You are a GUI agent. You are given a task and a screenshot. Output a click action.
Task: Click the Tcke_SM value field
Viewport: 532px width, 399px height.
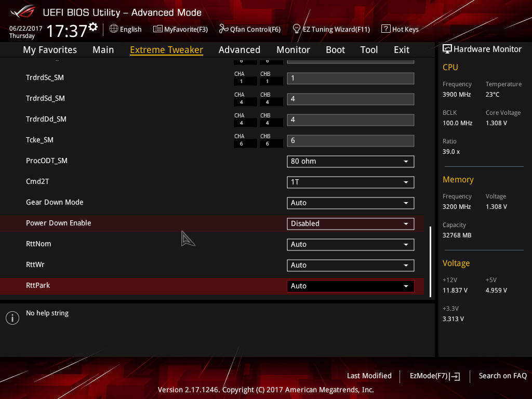point(351,141)
